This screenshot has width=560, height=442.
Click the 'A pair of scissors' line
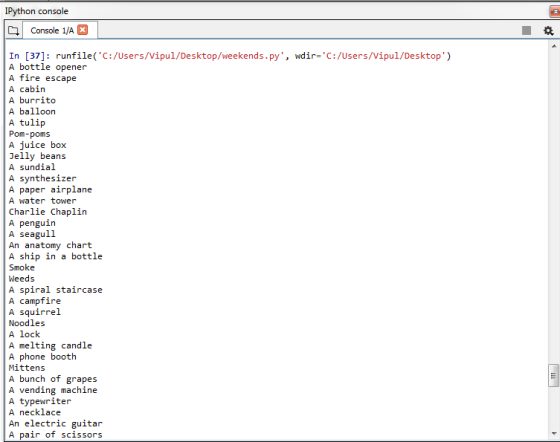click(56, 435)
